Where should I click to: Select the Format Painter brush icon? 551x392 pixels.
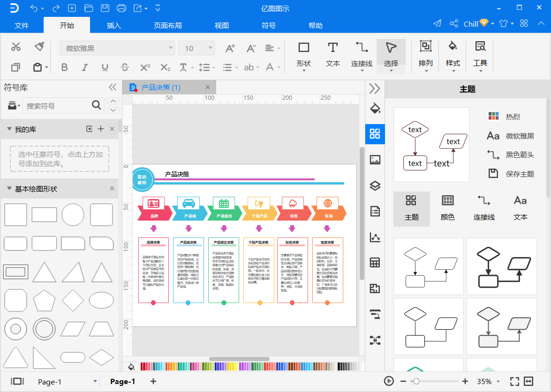[x=39, y=46]
